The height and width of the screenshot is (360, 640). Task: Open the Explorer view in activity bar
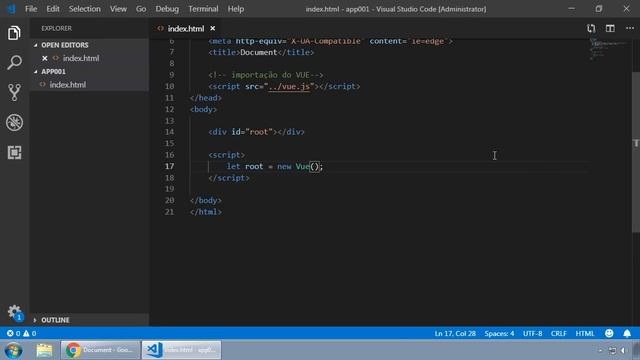14,33
